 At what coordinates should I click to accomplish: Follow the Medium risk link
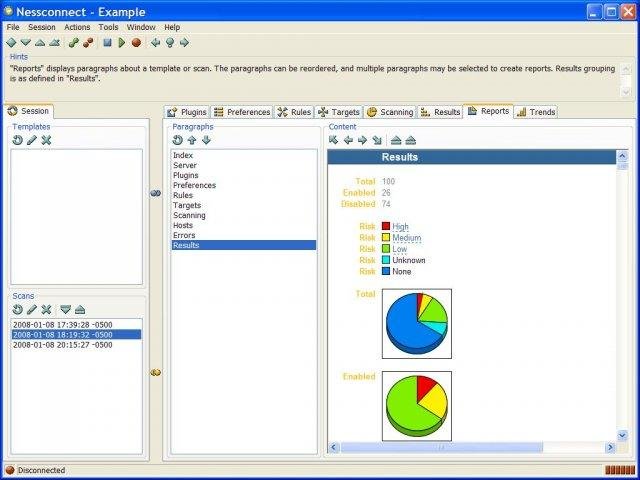click(407, 238)
